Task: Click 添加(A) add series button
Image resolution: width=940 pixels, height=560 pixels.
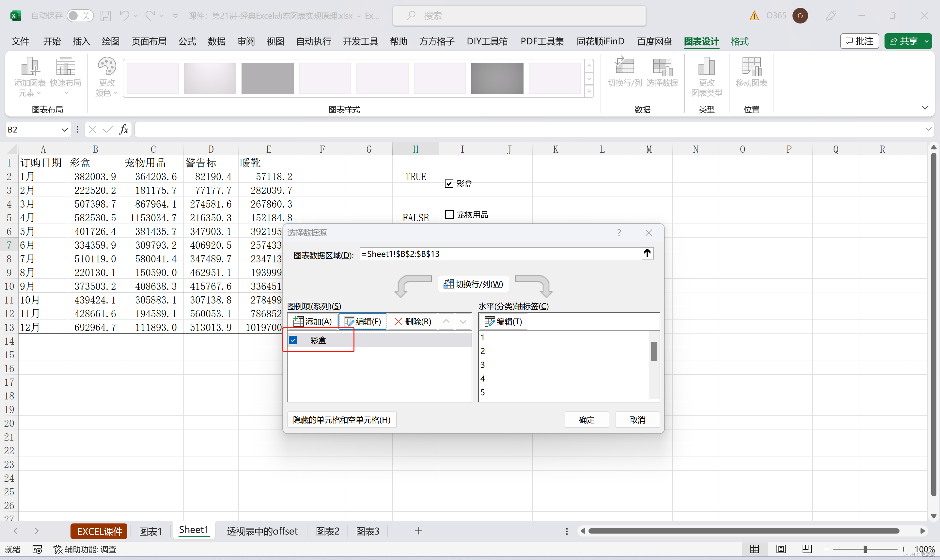Action: [312, 321]
